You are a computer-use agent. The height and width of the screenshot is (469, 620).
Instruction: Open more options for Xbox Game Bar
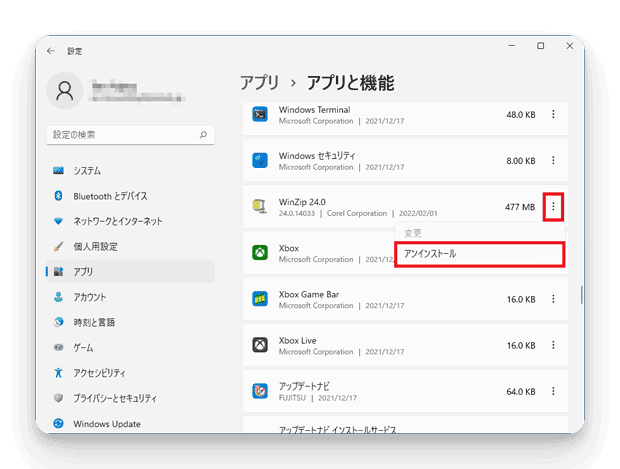point(553,299)
